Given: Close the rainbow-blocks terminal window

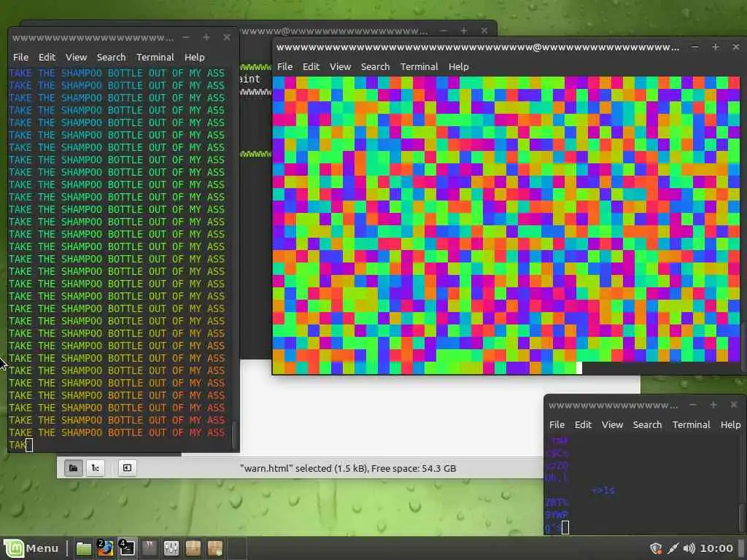Looking at the screenshot, I should (736, 47).
